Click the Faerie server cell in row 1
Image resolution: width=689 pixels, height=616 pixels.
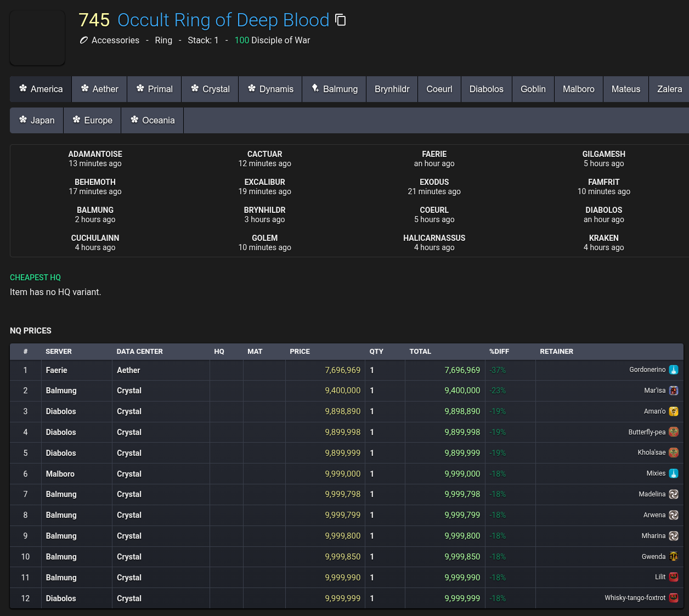point(77,370)
